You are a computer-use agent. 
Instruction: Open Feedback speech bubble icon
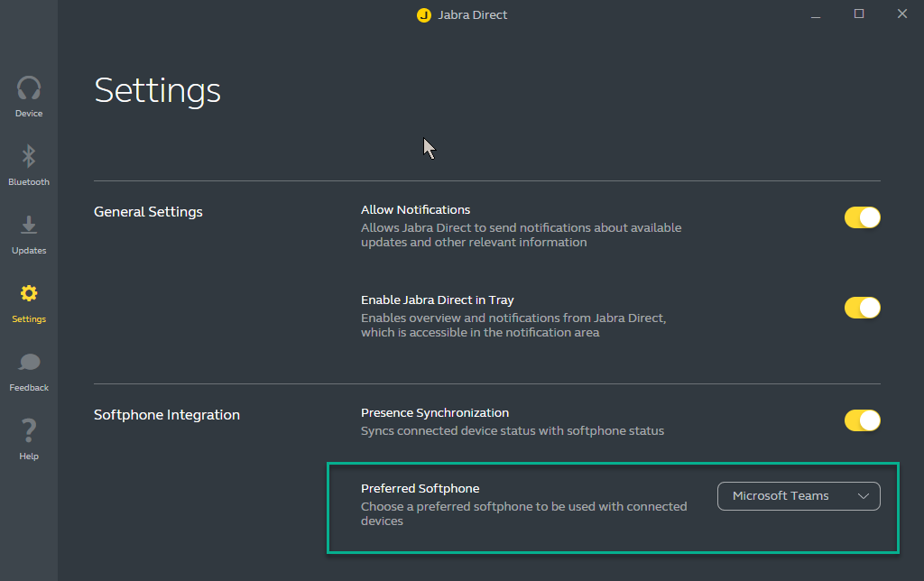pos(29,363)
